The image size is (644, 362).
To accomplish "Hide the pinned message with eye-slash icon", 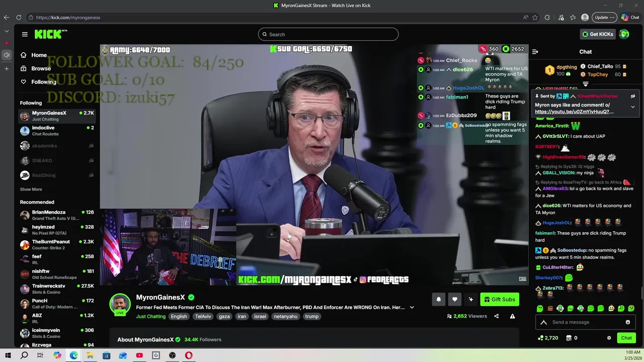I will pyautogui.click(x=633, y=96).
